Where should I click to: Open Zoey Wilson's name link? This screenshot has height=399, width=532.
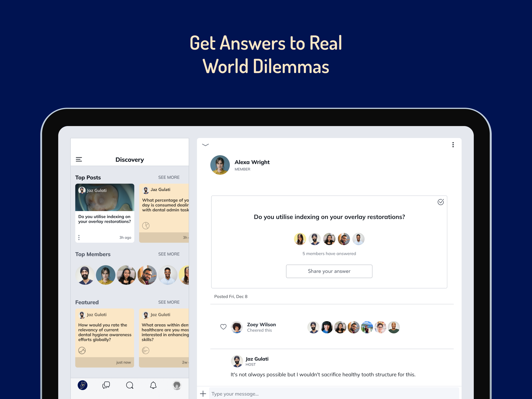click(262, 324)
